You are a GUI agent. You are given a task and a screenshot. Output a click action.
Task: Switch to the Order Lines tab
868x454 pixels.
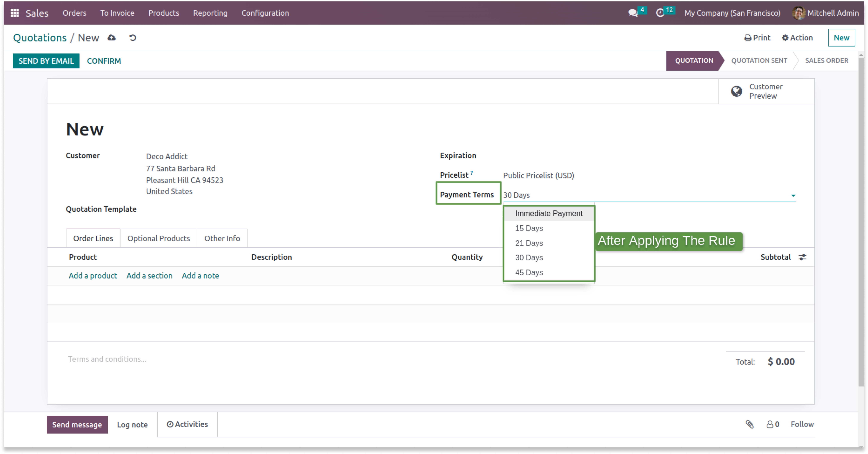[x=93, y=238]
